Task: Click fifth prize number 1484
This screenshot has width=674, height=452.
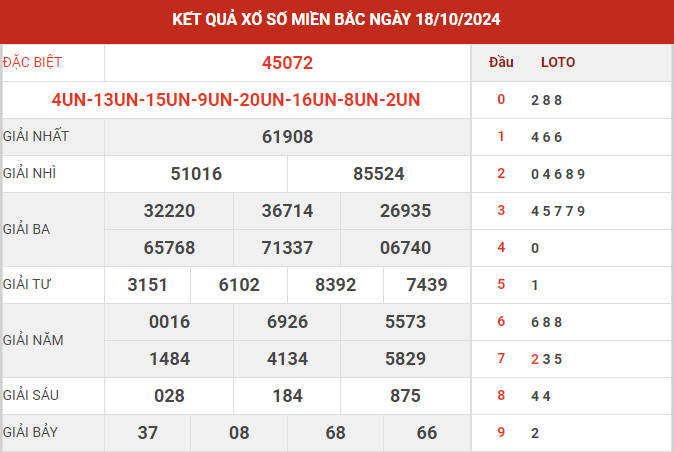Action: click(169, 358)
